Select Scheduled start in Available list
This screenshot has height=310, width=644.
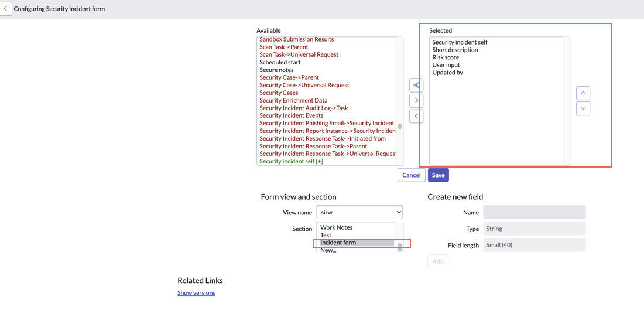click(x=280, y=62)
